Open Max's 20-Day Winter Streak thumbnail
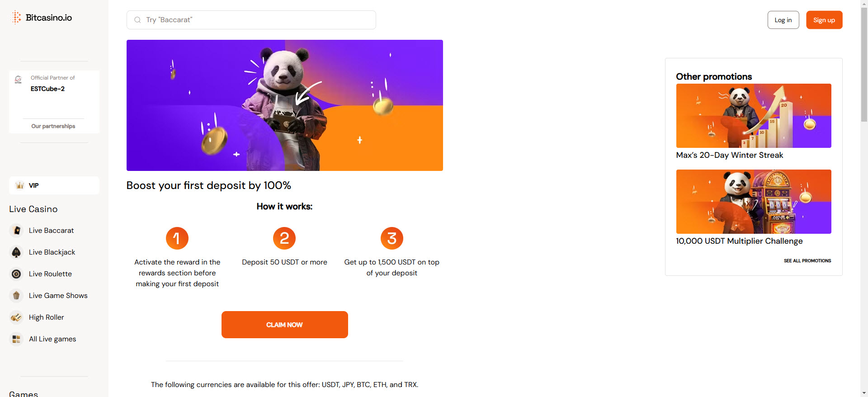 coord(754,116)
